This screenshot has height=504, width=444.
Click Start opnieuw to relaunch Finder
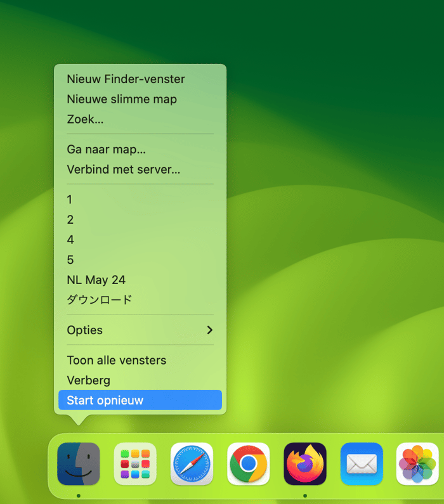[140, 400]
